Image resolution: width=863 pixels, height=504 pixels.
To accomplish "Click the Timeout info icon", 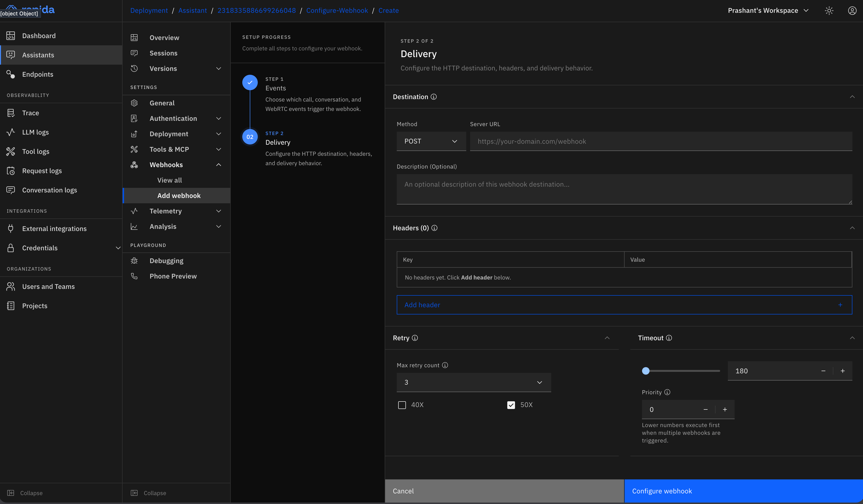I will tap(669, 338).
